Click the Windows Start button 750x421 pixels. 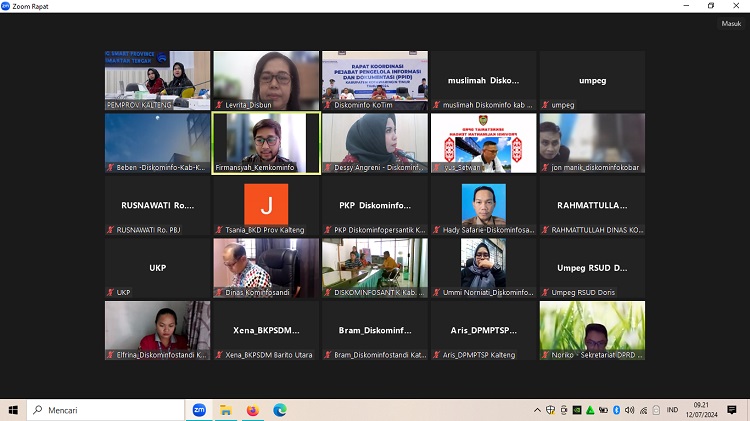pyautogui.click(x=13, y=410)
